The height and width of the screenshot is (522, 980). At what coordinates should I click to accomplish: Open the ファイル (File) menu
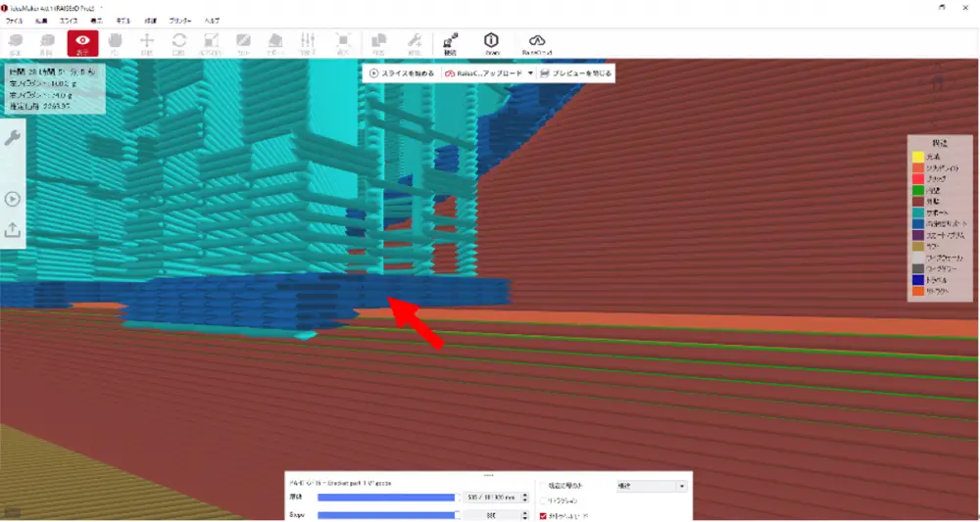(15, 20)
